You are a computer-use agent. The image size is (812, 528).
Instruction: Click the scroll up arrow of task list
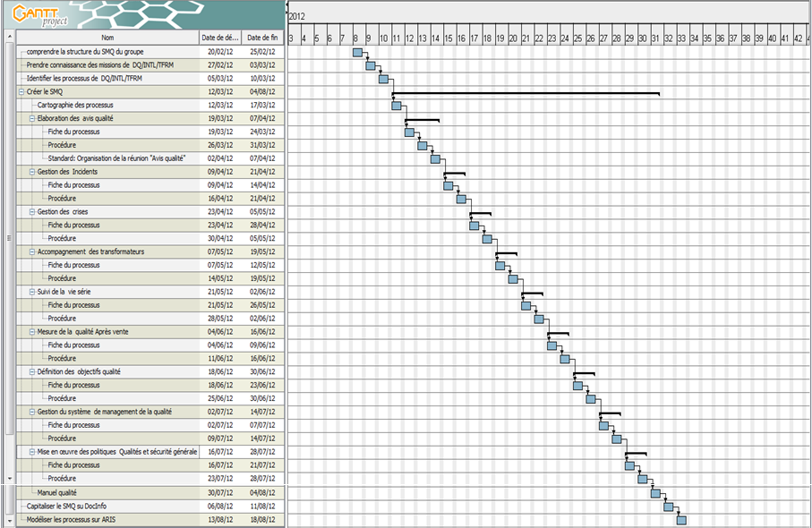pos(11,38)
